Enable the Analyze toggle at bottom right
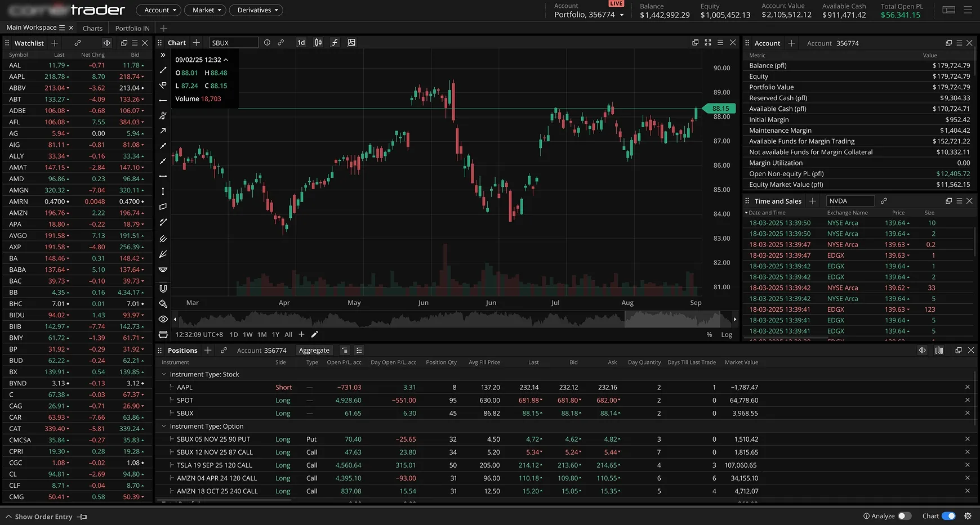 click(x=905, y=515)
